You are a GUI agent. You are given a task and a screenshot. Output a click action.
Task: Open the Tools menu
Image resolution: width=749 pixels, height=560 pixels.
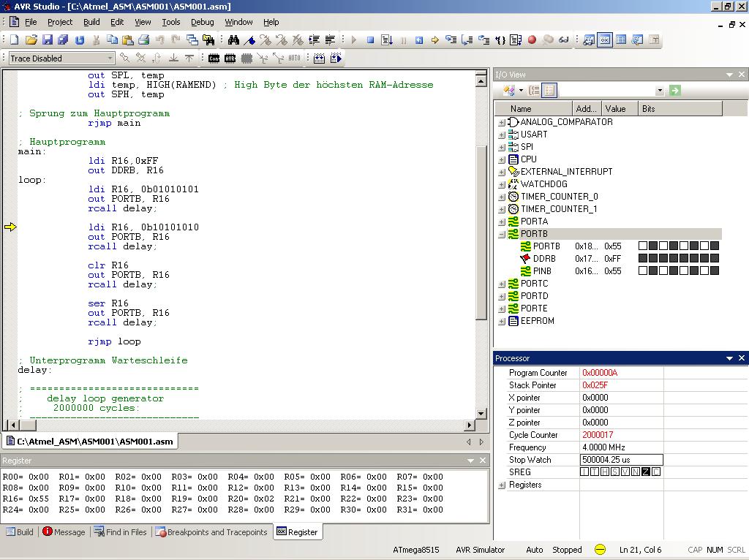pos(171,22)
